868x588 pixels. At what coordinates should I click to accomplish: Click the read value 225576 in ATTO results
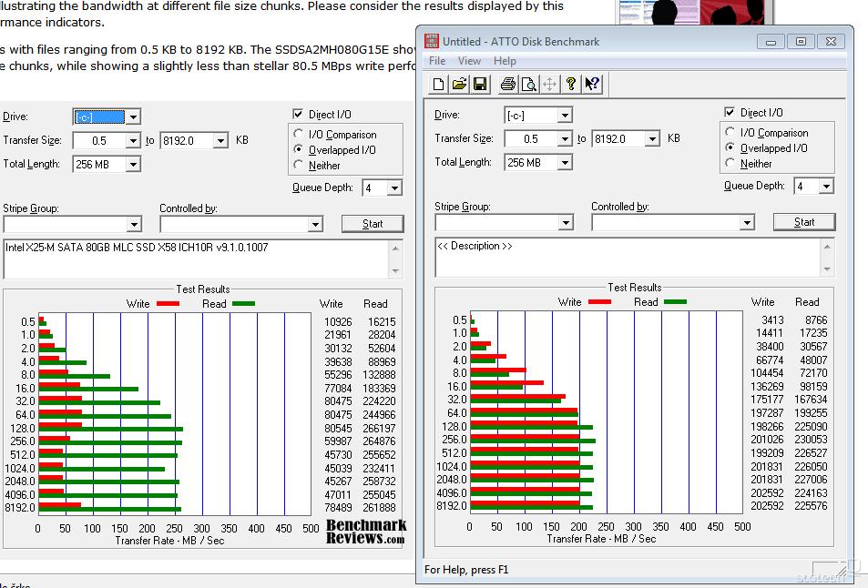click(811, 505)
